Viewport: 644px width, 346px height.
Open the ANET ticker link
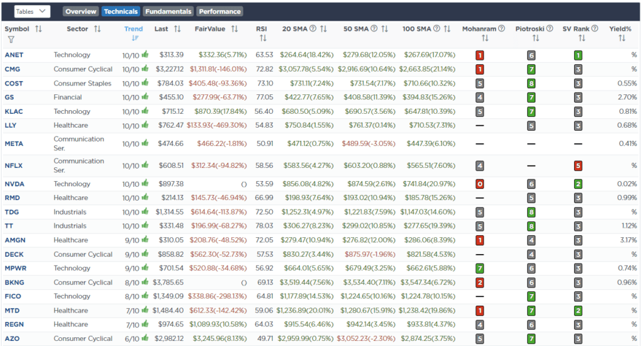[14, 55]
